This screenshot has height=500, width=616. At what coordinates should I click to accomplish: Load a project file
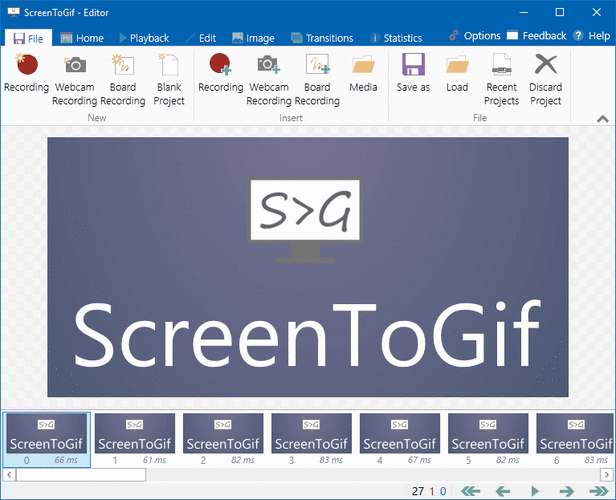pyautogui.click(x=457, y=76)
